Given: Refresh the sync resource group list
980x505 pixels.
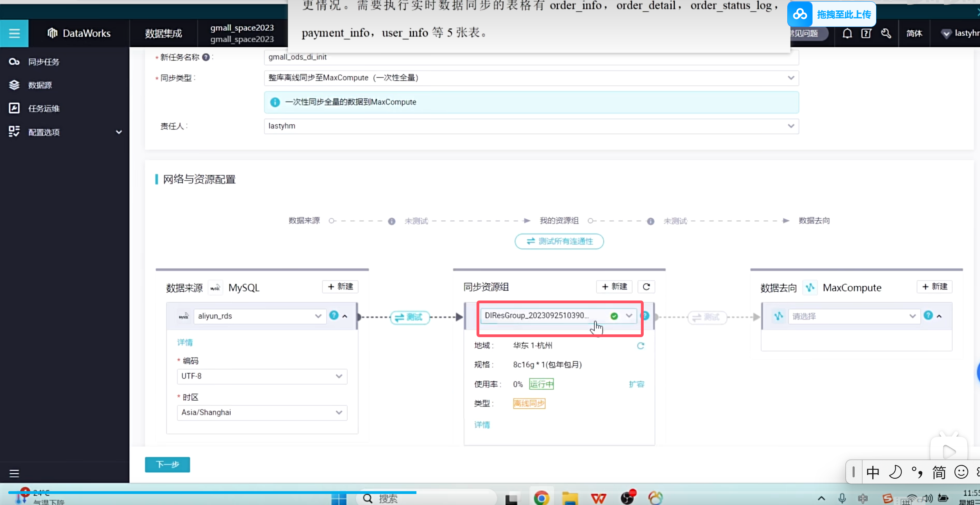Looking at the screenshot, I should click(646, 287).
